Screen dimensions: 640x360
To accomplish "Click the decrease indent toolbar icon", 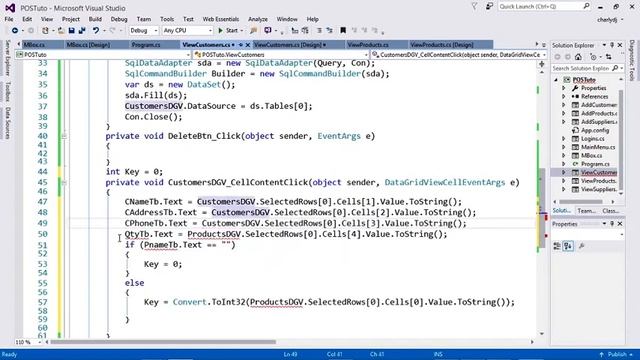I will click(x=295, y=31).
